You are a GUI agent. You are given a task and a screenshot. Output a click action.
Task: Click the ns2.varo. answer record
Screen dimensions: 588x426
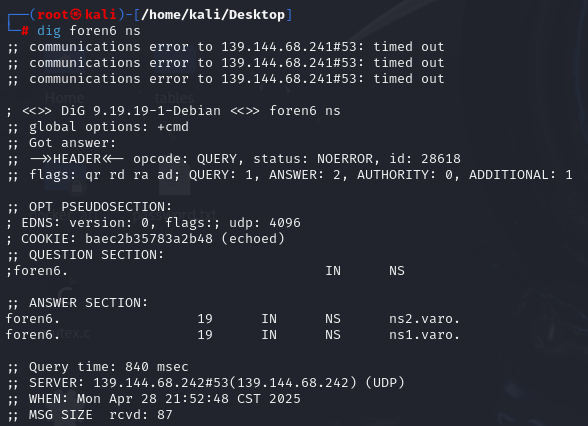pyautogui.click(x=424, y=319)
